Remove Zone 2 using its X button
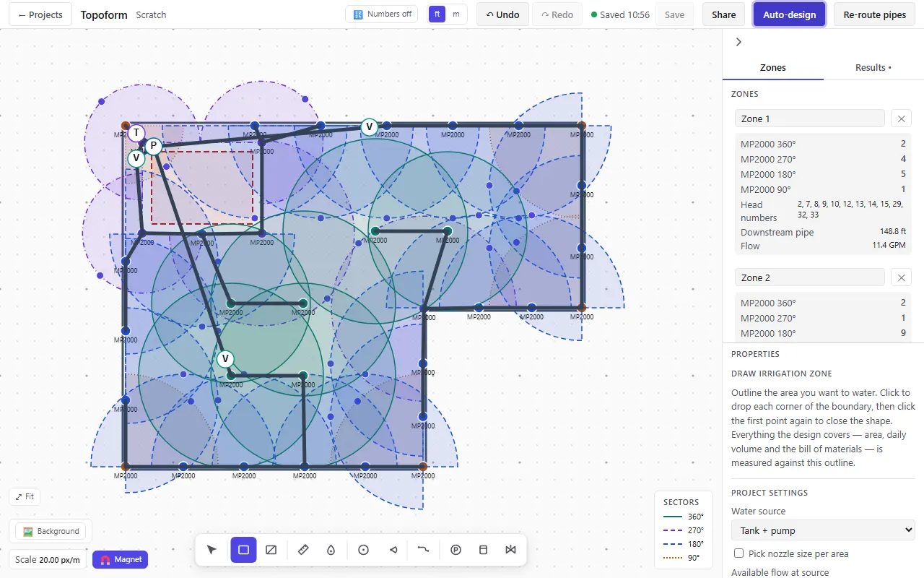 pyautogui.click(x=901, y=277)
